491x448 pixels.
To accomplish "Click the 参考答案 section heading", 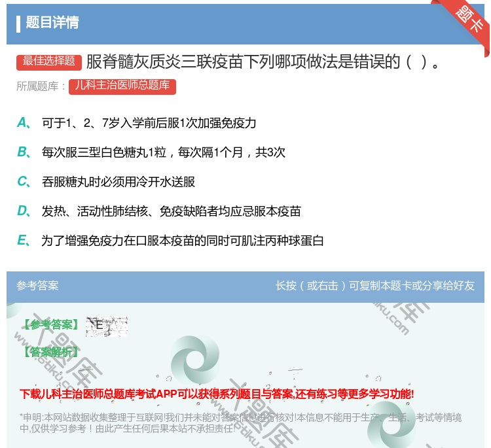I will pyautogui.click(x=37, y=286).
